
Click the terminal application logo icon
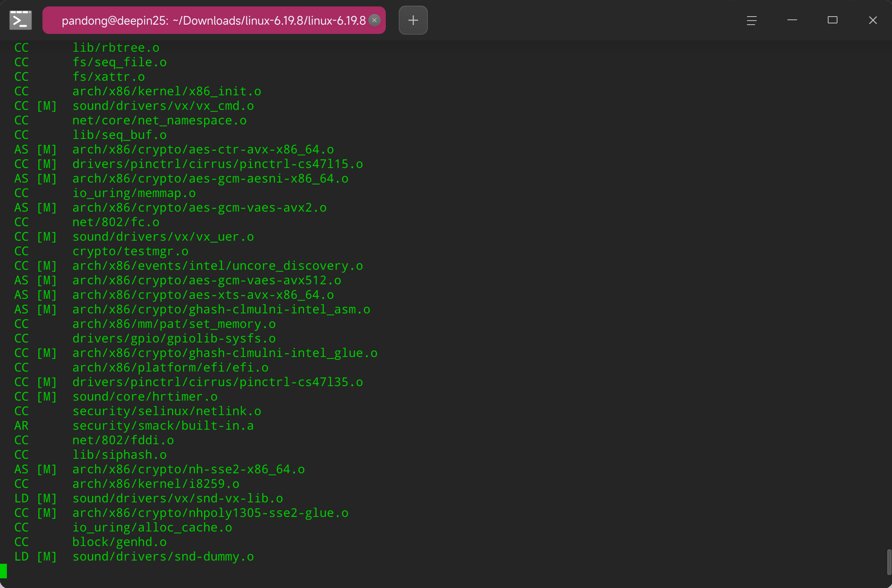point(20,20)
